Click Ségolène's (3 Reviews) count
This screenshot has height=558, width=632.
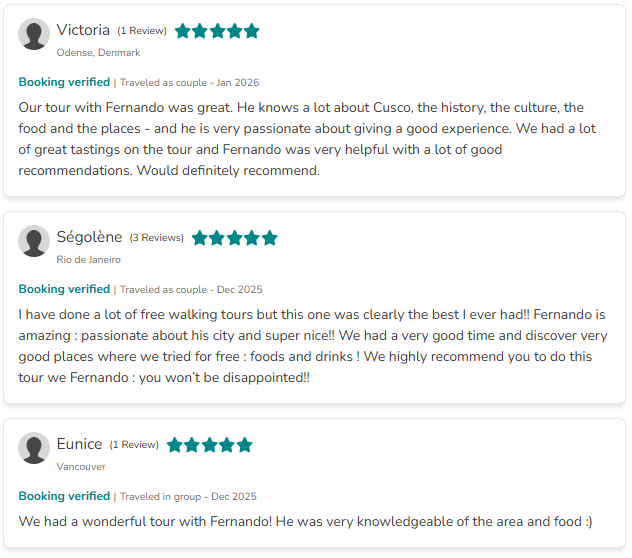coord(157,238)
